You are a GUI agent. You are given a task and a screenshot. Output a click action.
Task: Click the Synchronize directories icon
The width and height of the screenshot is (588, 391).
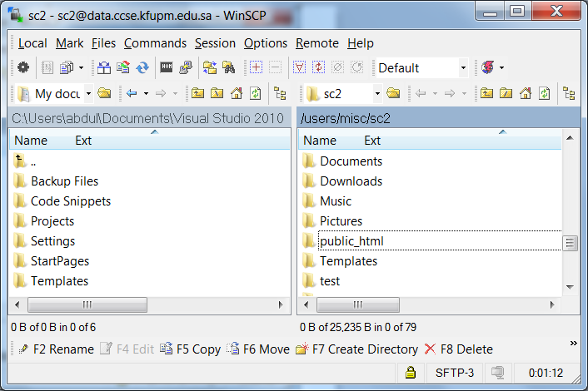point(123,67)
